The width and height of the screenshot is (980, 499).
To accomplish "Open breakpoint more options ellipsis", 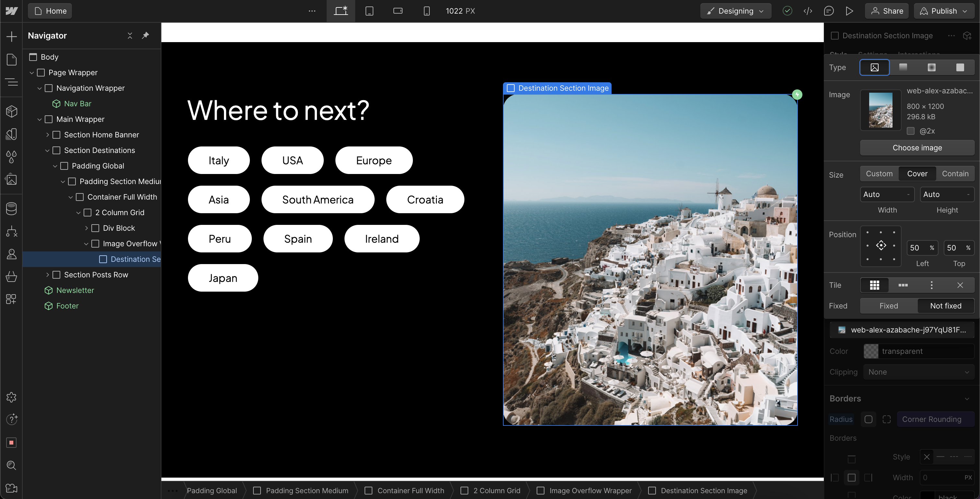I will click(x=312, y=11).
